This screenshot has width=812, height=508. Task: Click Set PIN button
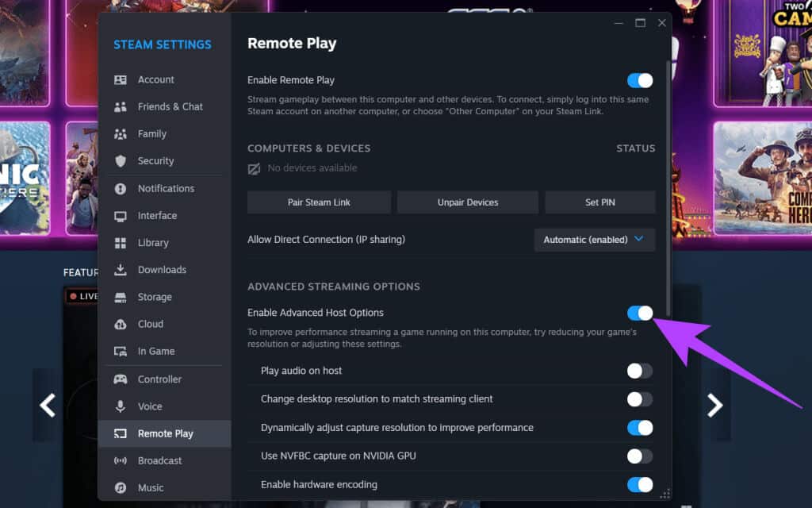(x=600, y=202)
